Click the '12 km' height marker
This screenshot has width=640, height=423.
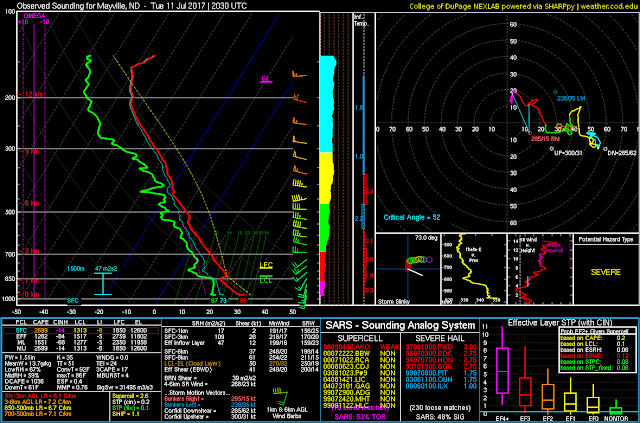[x=33, y=94]
